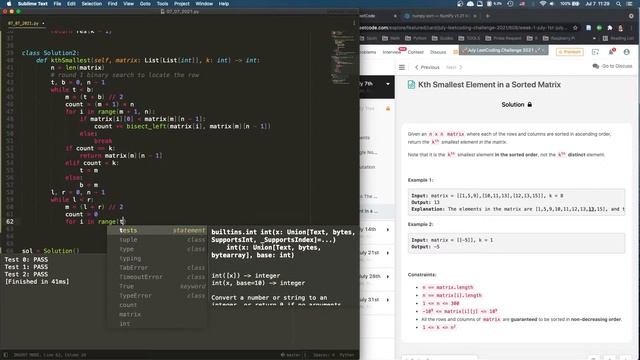Toggle the challenge list hamburger menu
Viewport: 640px width, 360px height.
point(402,67)
